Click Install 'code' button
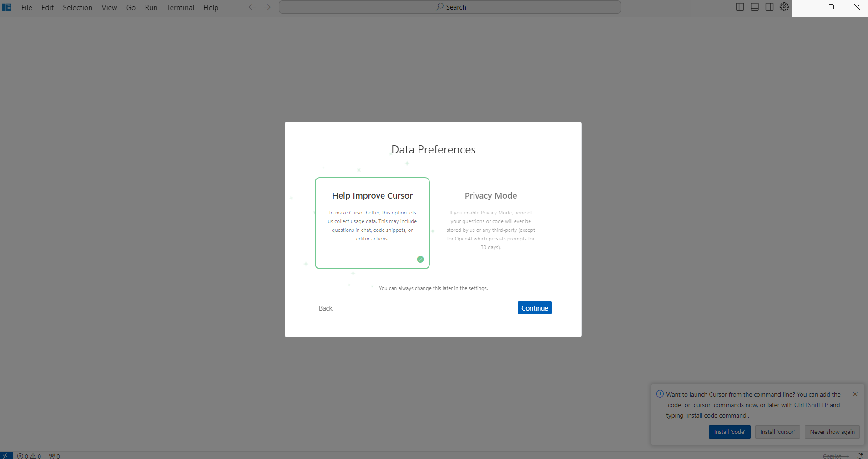This screenshot has width=868, height=459. (x=729, y=432)
